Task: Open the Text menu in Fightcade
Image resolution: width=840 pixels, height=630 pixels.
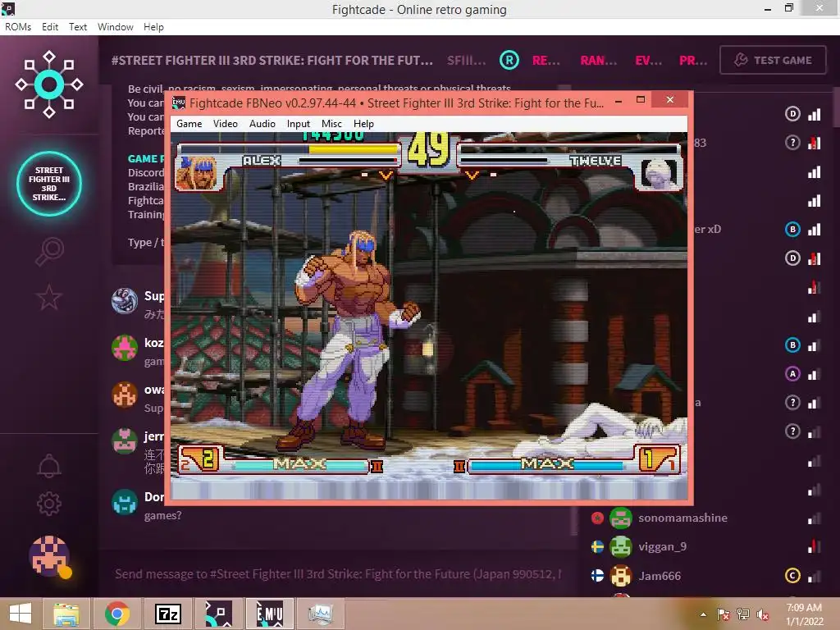Action: tap(78, 27)
